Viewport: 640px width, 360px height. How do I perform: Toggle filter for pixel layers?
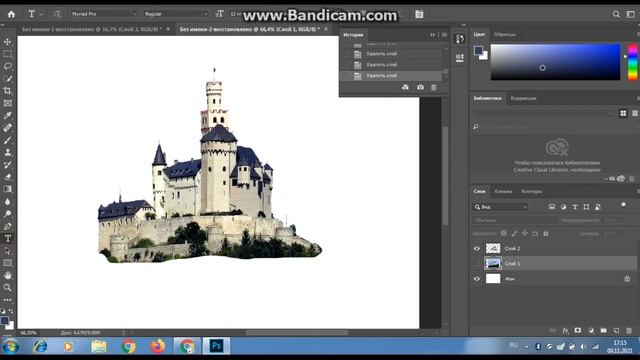coord(552,207)
